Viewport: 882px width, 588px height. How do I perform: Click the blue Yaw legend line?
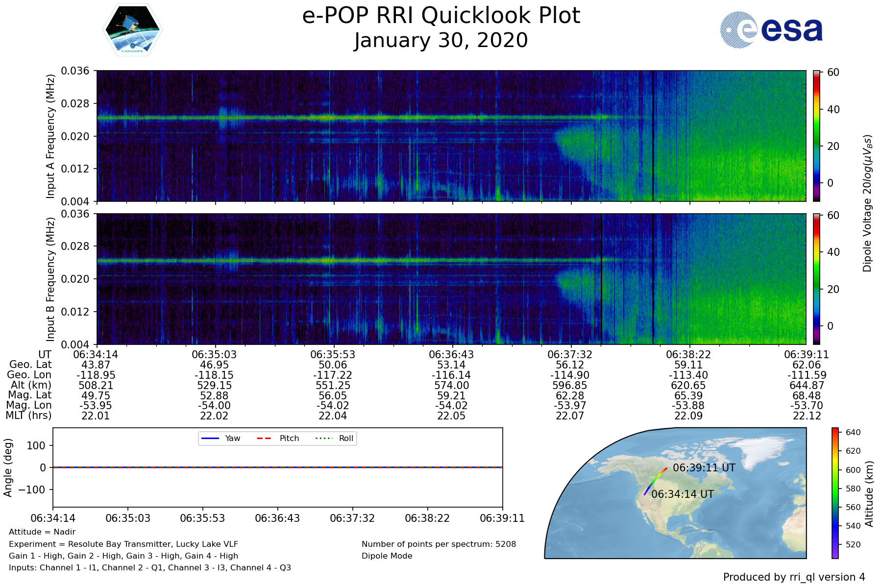[x=210, y=439]
